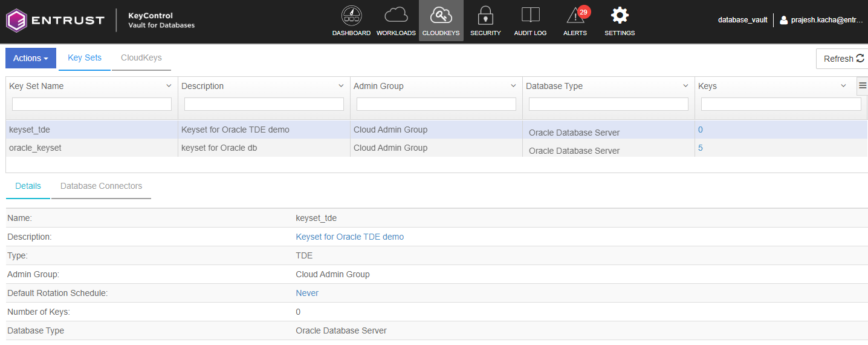Select the CloudKeys nav icon
Viewport: 868px width, 345px height.
(x=441, y=16)
